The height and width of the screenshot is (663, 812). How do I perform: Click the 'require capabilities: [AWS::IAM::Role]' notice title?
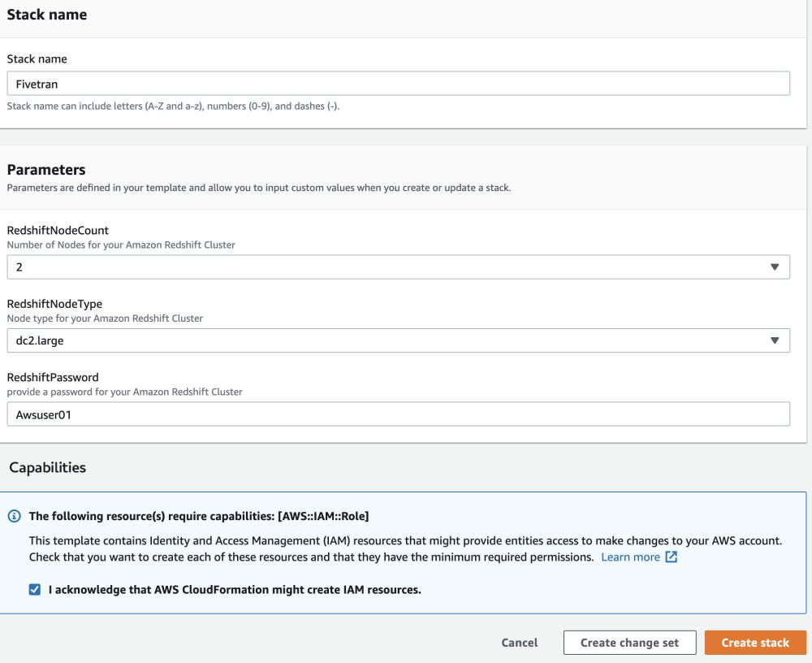(199, 516)
